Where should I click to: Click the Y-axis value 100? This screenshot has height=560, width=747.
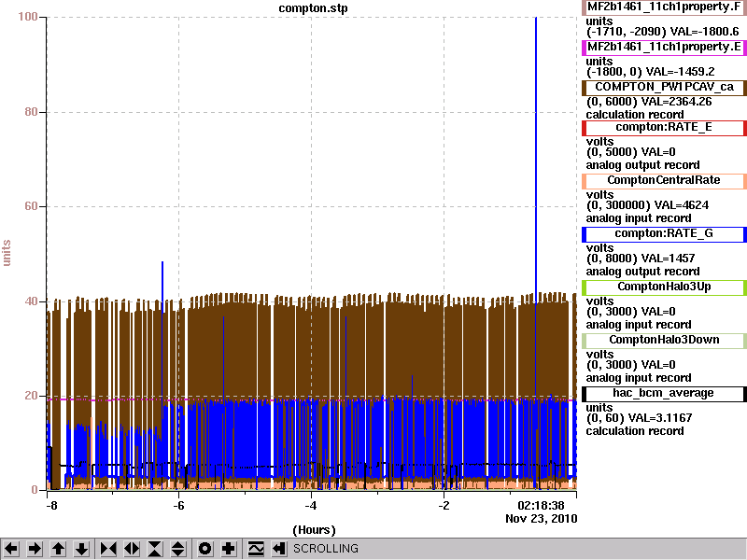click(28, 17)
